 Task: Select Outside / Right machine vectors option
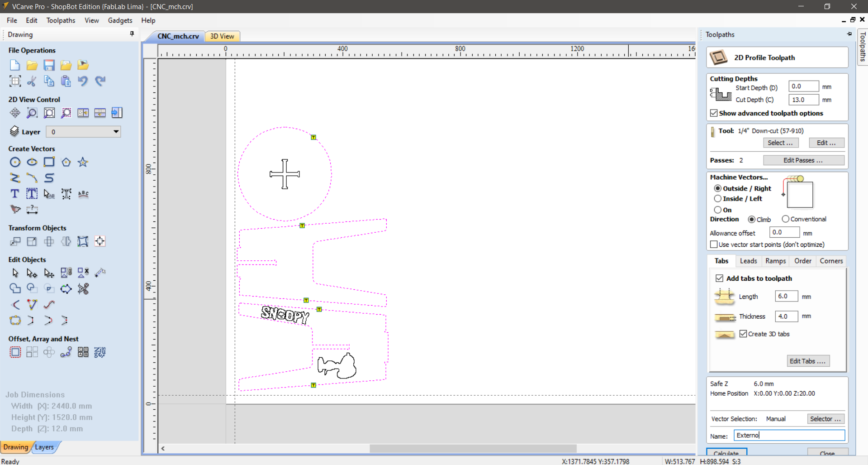[x=718, y=188]
